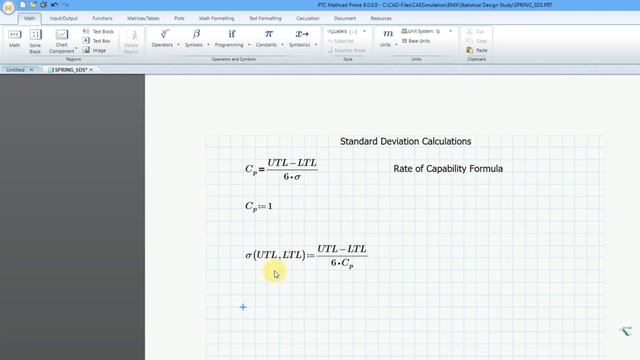Click the New worksheet quick access icon
The image size is (640, 360).
pos(23,5)
